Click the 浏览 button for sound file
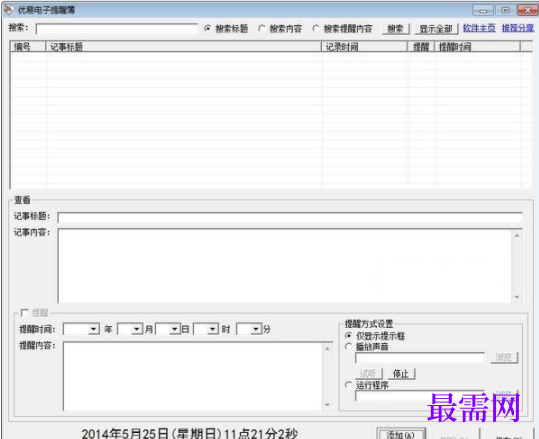Screen dimensions: 539x439 pos(504,358)
